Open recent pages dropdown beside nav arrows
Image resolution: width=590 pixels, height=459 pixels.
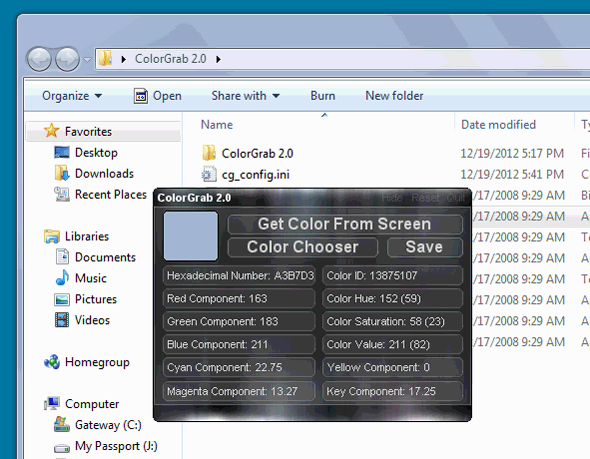pos(87,59)
